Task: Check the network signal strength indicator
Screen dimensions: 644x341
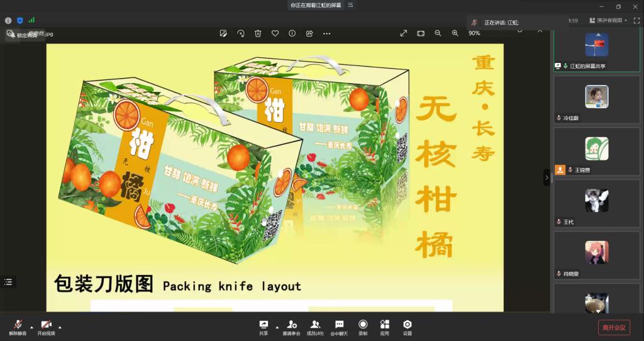Action: [x=31, y=21]
